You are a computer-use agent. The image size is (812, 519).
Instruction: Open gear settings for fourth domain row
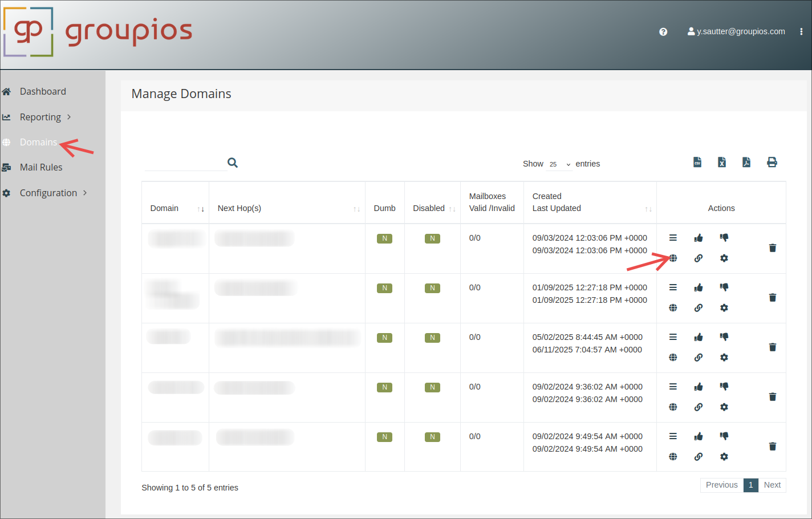point(724,407)
